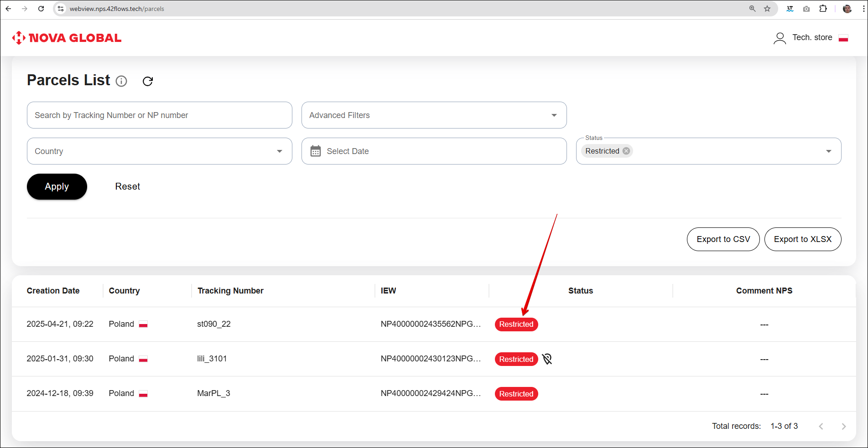The height and width of the screenshot is (448, 868).
Task: Open the user profile icon
Action: 780,38
